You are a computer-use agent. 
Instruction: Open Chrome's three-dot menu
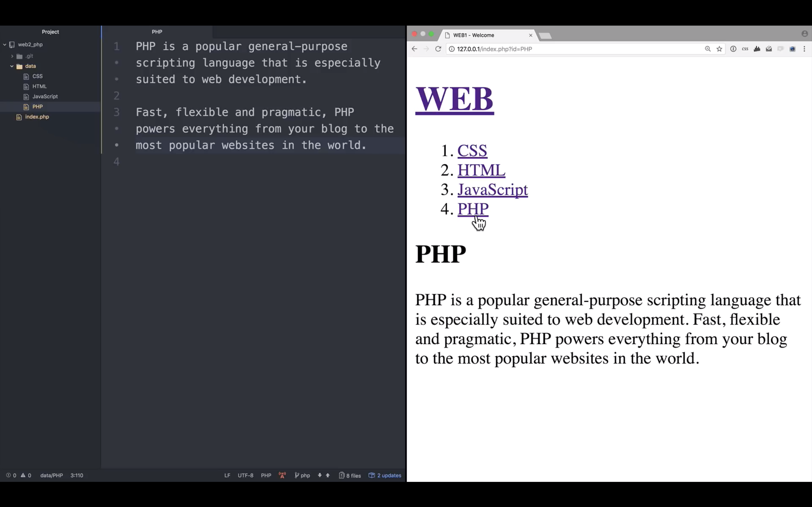point(804,49)
